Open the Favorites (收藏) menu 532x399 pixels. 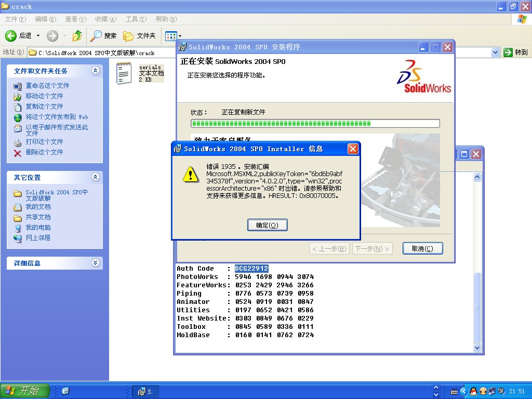click(106, 19)
